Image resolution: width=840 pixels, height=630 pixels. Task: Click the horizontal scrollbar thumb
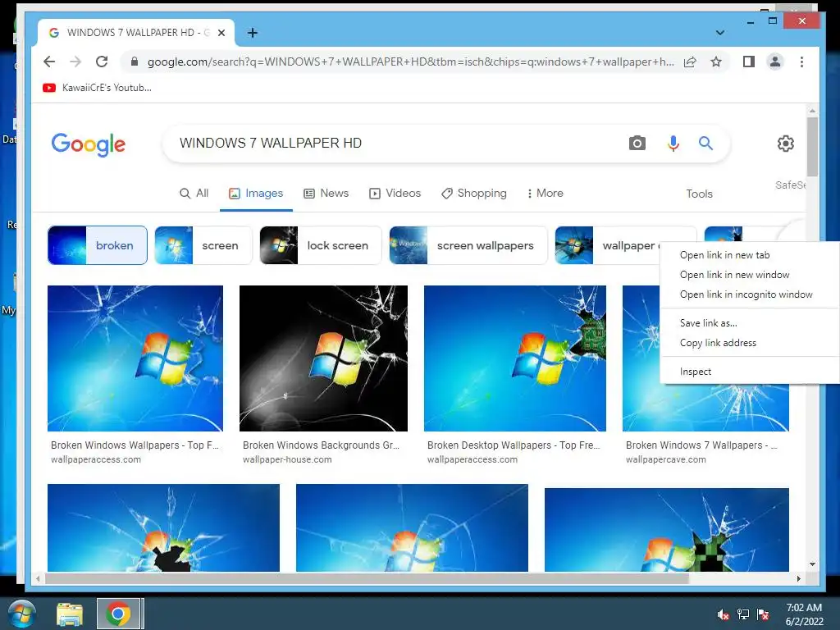pos(367,578)
